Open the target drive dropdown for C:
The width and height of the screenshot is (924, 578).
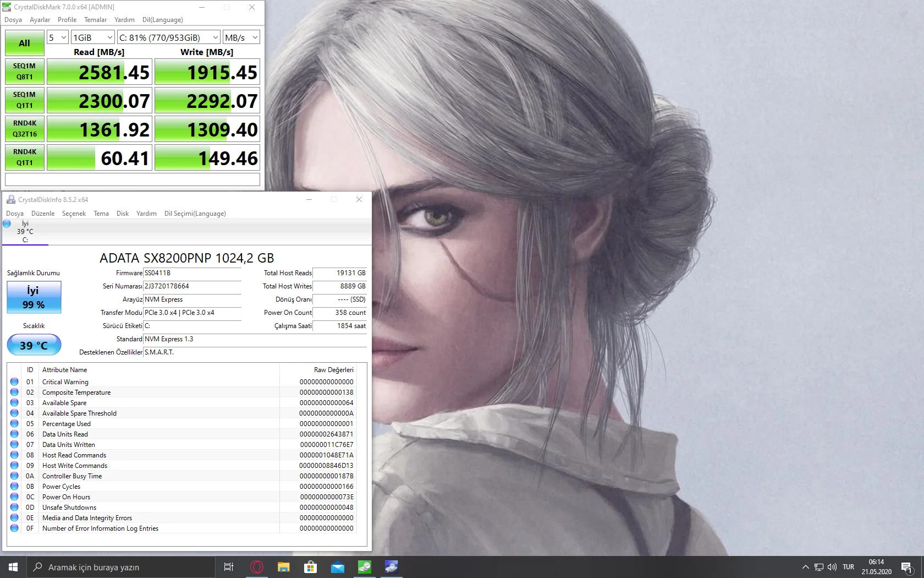[168, 37]
